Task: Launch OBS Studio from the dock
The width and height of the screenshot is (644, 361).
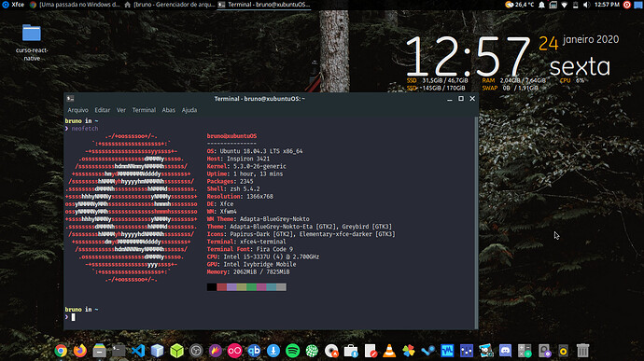Action: [x=196, y=351]
